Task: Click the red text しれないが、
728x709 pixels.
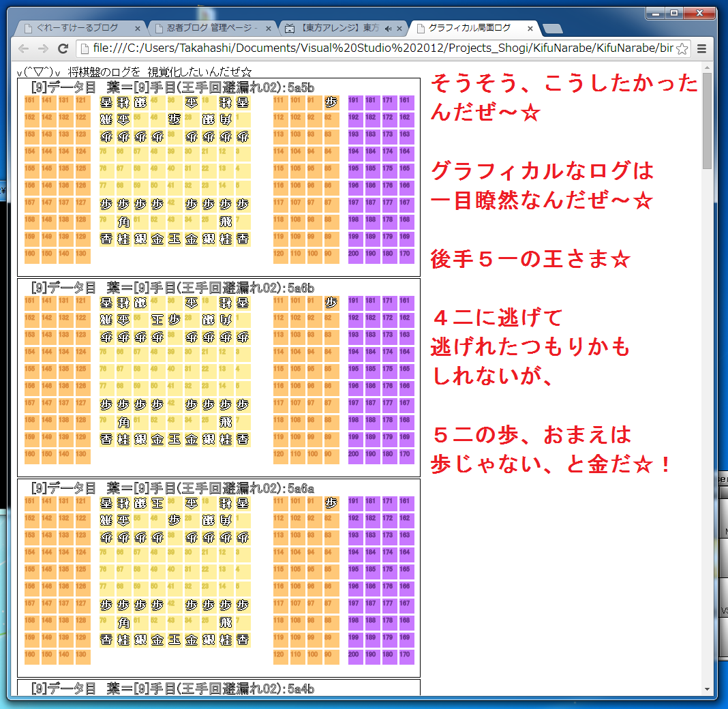Action: (x=492, y=376)
